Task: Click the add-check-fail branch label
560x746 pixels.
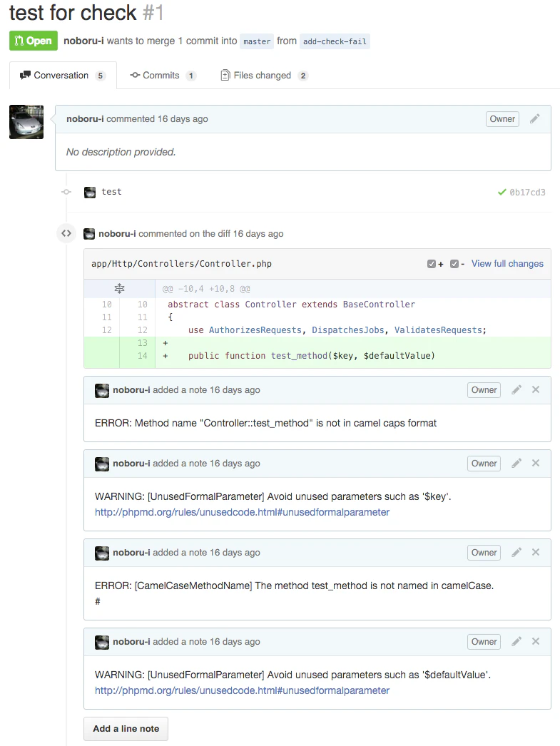Action: pos(335,41)
